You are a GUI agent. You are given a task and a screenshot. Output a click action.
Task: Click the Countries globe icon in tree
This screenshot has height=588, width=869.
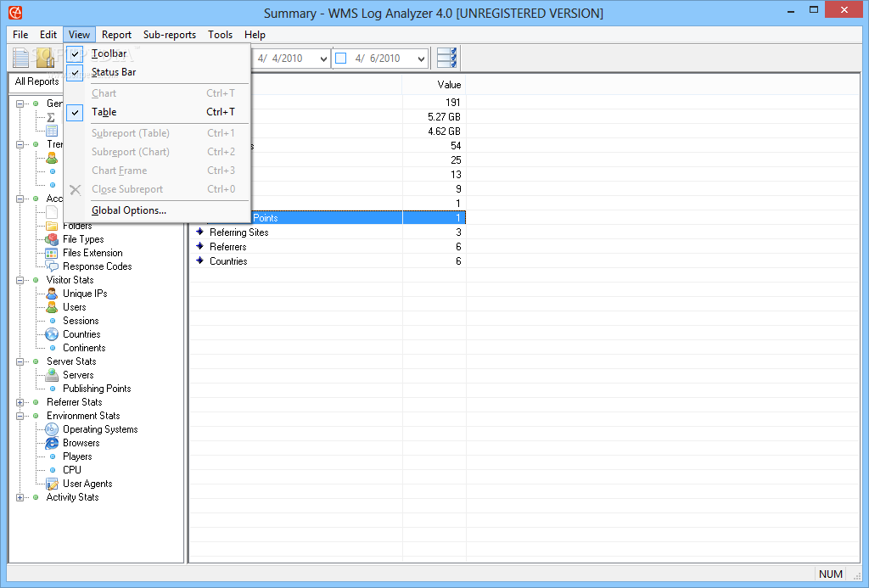tap(52, 334)
